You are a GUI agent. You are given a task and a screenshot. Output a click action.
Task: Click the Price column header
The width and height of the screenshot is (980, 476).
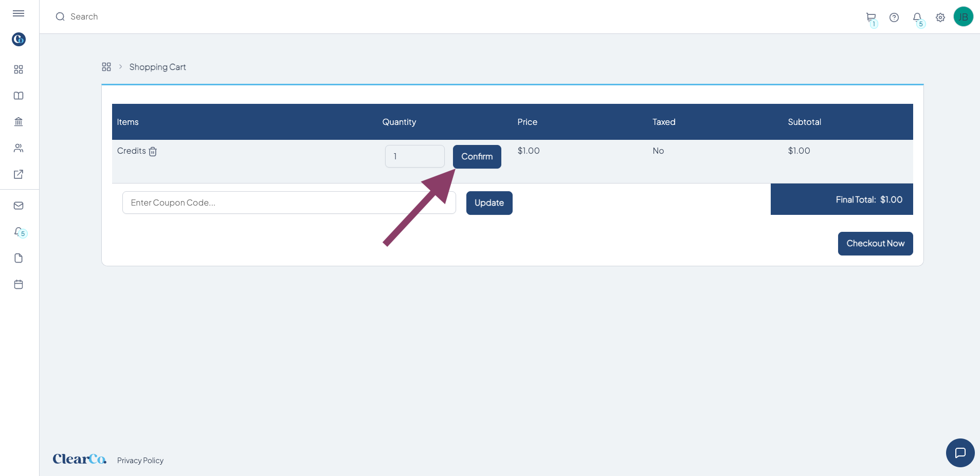tap(527, 122)
